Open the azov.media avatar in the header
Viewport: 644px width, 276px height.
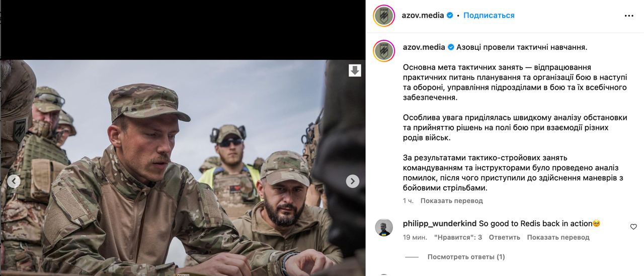pos(384,16)
